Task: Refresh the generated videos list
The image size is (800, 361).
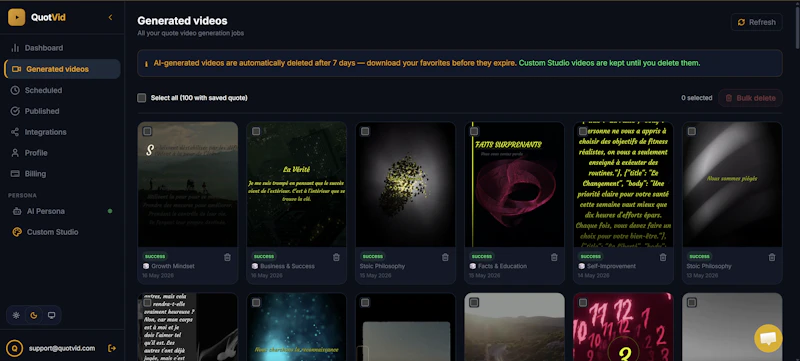Action: pos(757,22)
